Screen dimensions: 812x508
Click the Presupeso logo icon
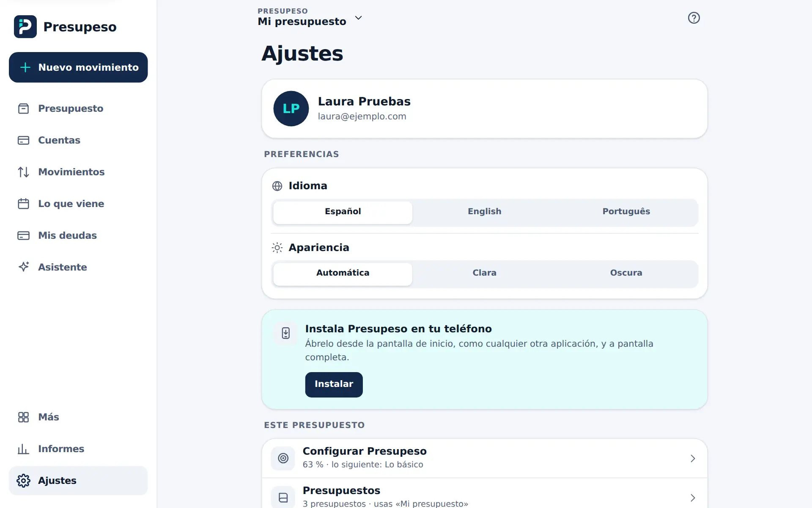pyautogui.click(x=25, y=27)
